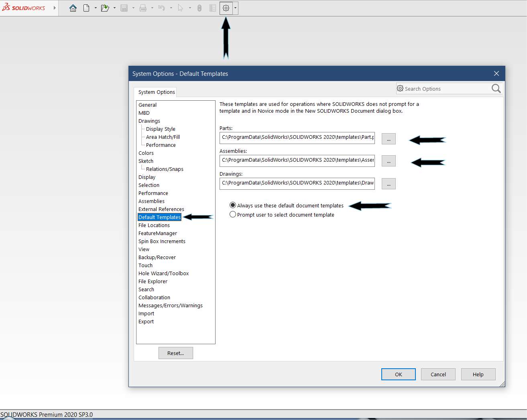This screenshot has width=527, height=420.
Task: Open the Undo history dropdown arrow
Action: (x=171, y=8)
